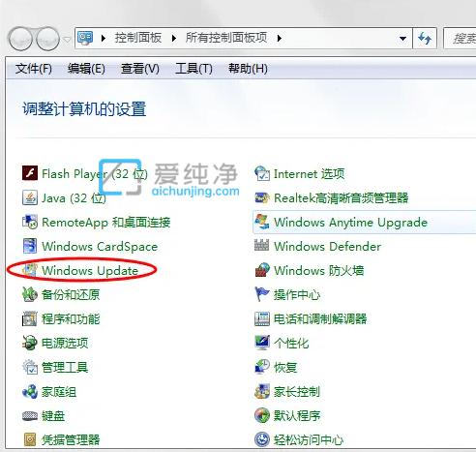Click the Flash Player icon
Viewport: 476px width, 452px height.
[x=30, y=173]
